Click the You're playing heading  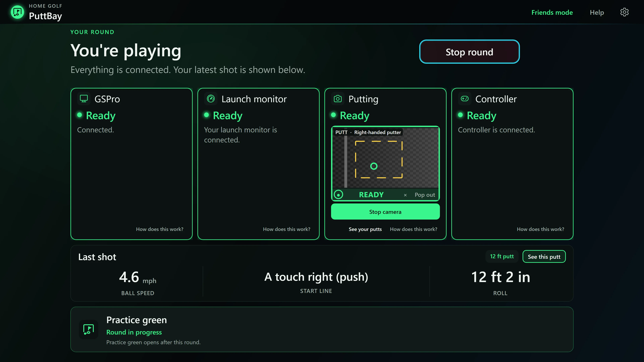tap(126, 51)
